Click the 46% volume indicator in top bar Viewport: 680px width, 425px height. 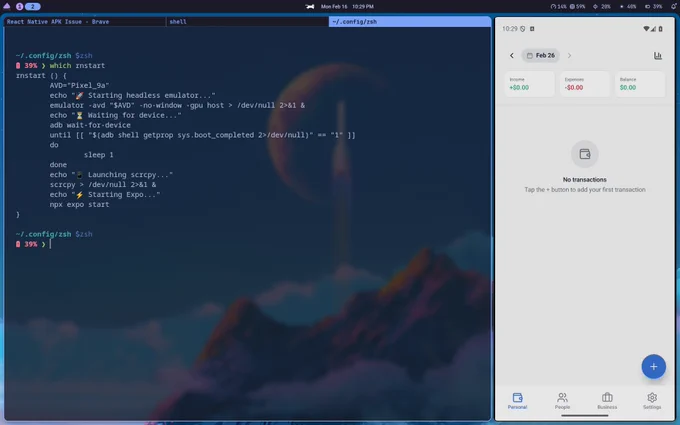click(628, 7)
